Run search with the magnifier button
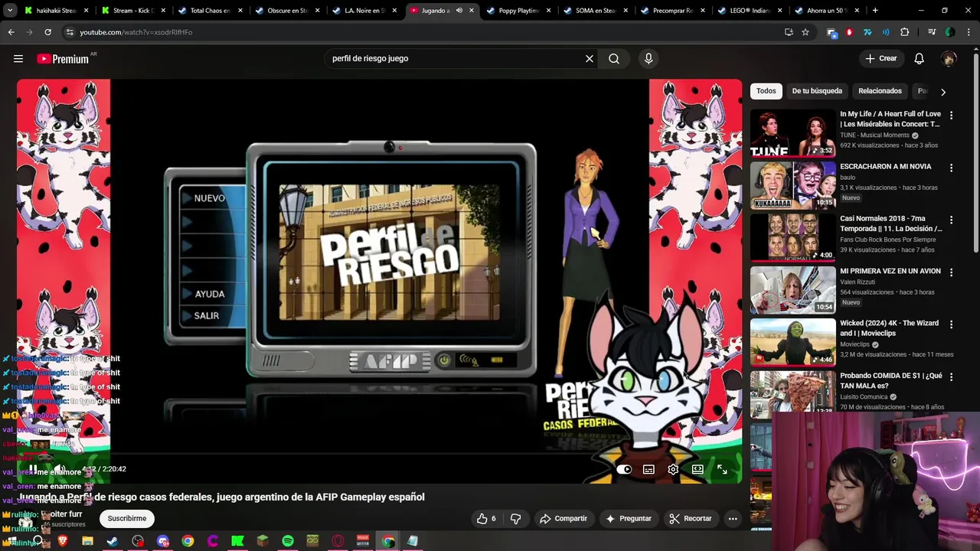Viewport: 980px width, 551px height. pos(614,58)
